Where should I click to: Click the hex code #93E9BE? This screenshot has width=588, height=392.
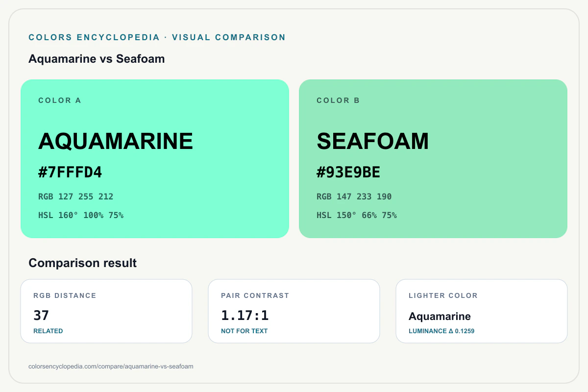[x=348, y=172]
